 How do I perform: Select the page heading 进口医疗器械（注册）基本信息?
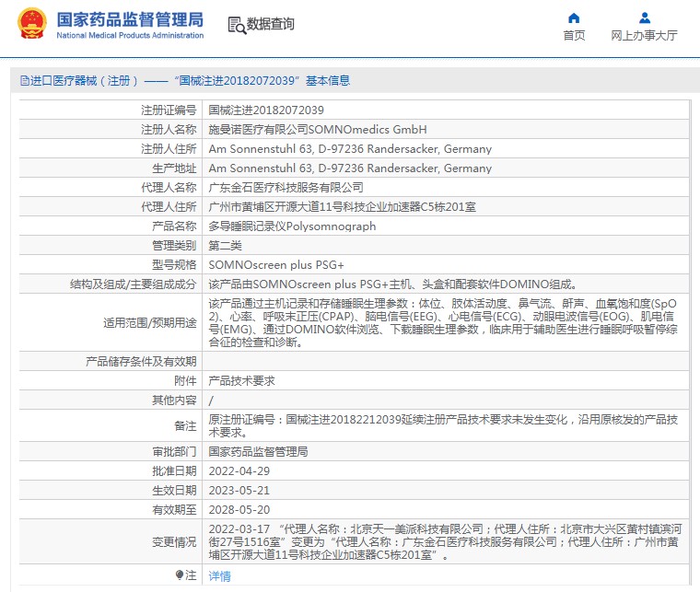(185, 81)
